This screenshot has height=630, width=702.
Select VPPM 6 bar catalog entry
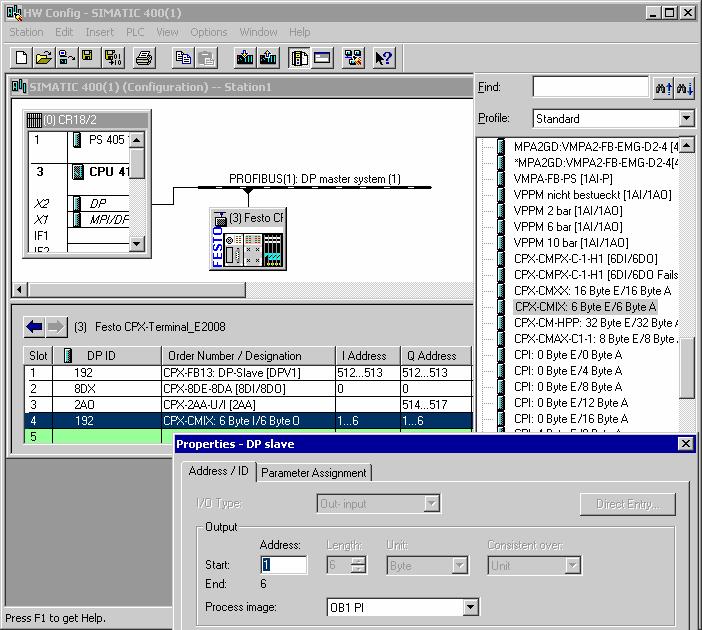coord(568,227)
